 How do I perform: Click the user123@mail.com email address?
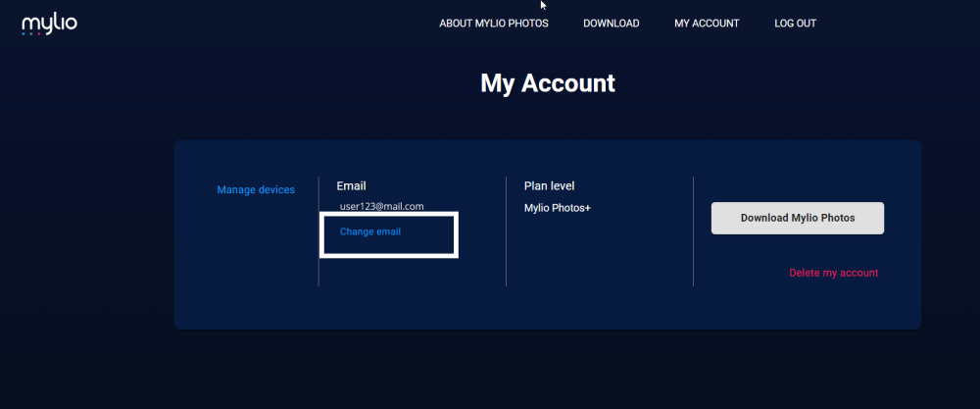(382, 206)
